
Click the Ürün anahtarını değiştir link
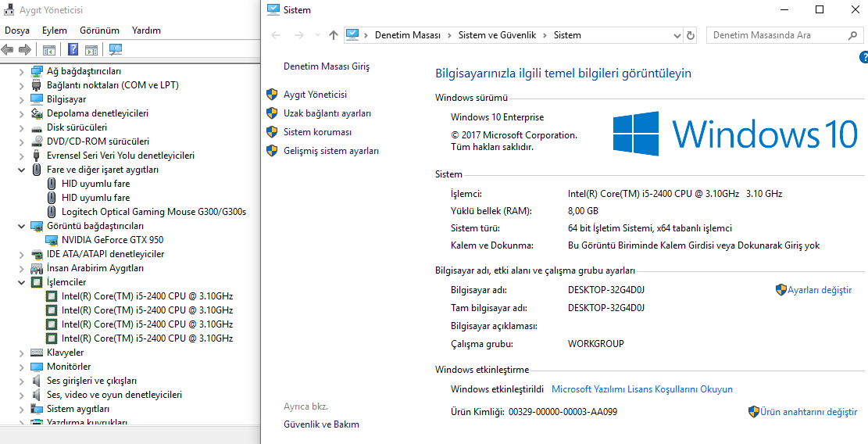click(x=809, y=412)
